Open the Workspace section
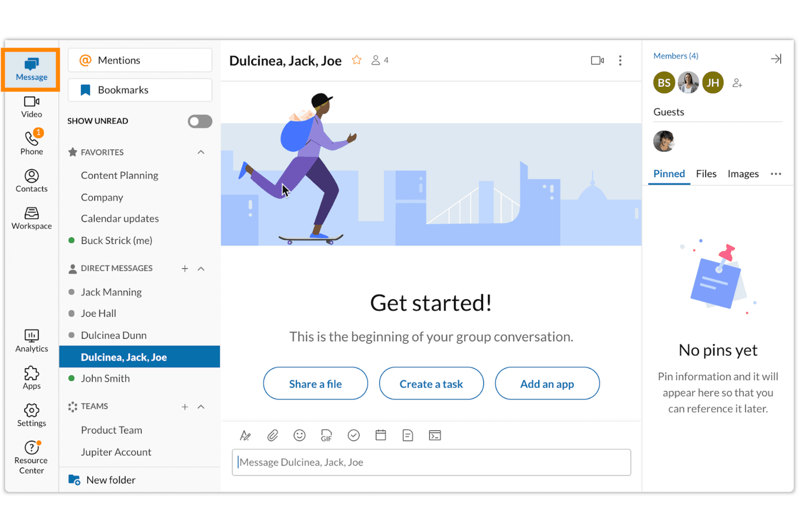The image size is (798, 532). (31, 218)
